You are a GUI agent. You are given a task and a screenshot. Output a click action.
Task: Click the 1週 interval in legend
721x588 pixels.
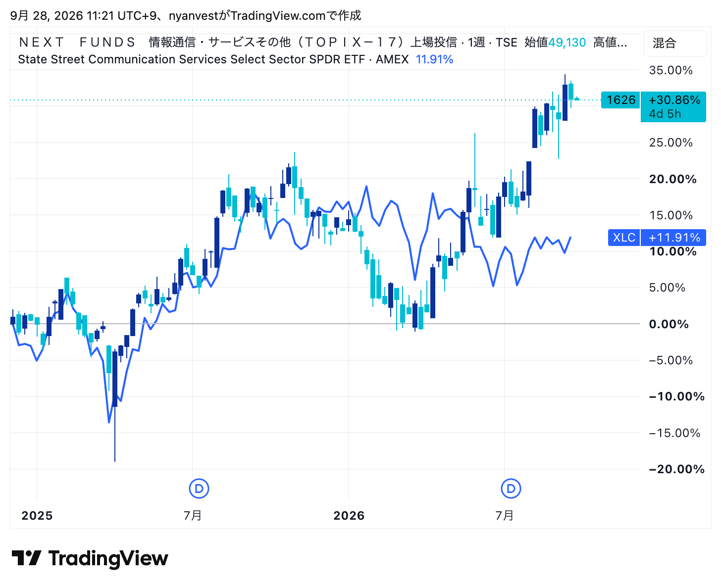point(476,43)
